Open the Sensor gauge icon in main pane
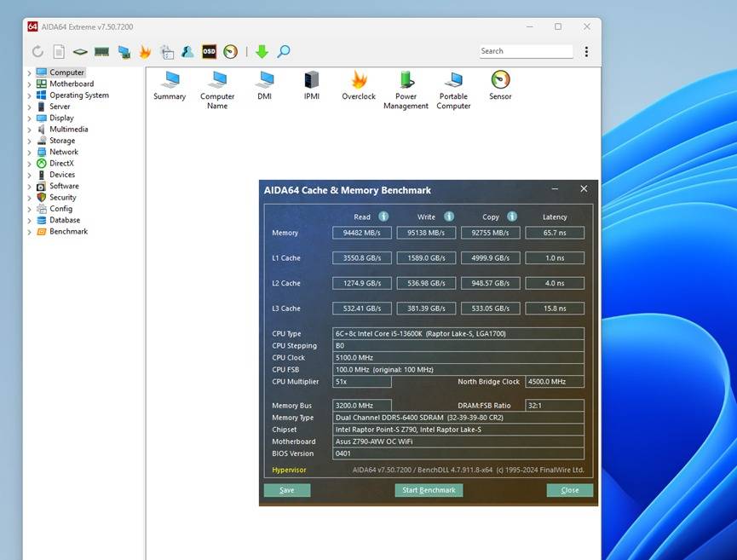The width and height of the screenshot is (737, 560). (500, 85)
